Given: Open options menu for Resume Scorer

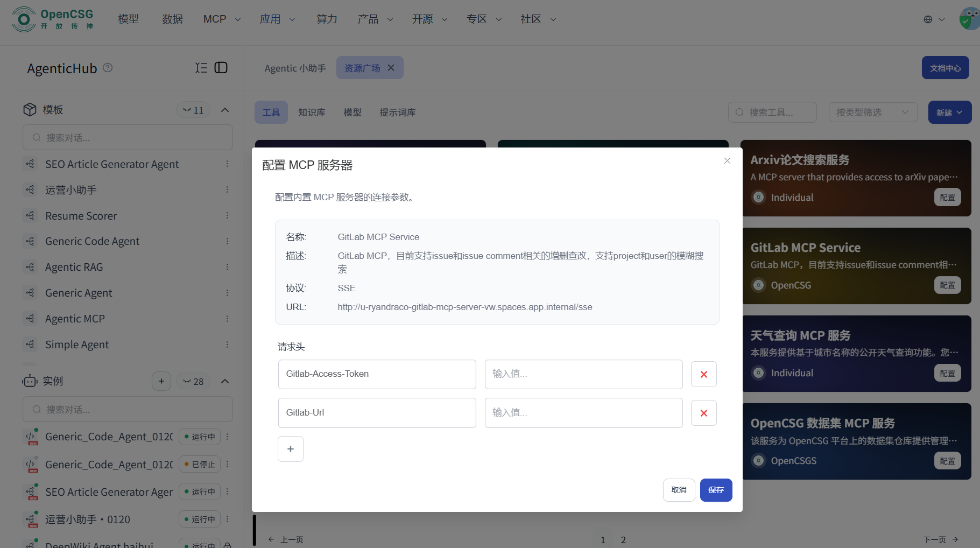Looking at the screenshot, I should (227, 215).
